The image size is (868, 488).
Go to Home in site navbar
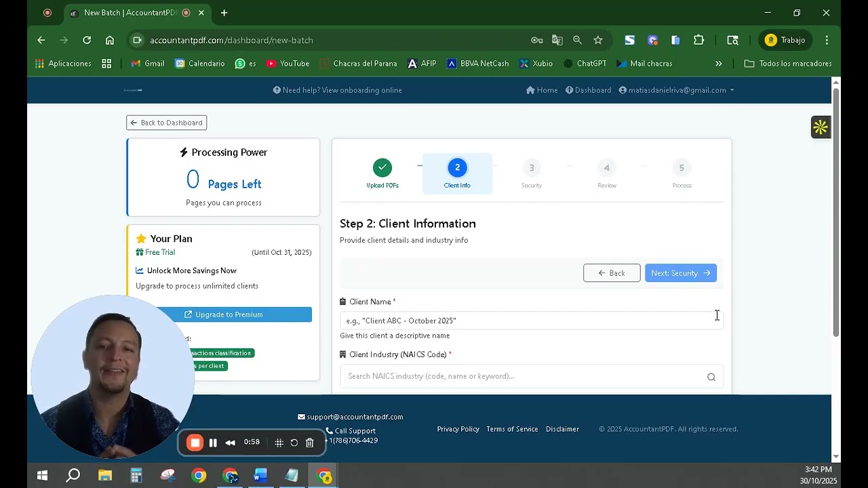click(542, 90)
